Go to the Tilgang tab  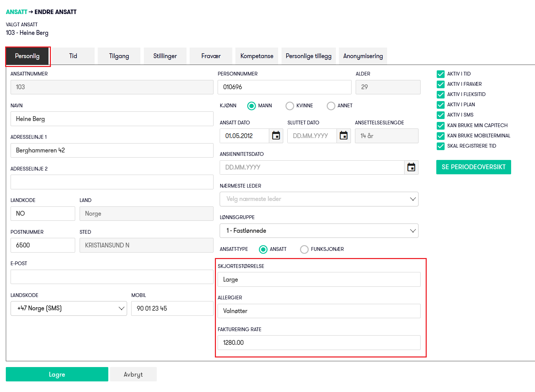(119, 56)
